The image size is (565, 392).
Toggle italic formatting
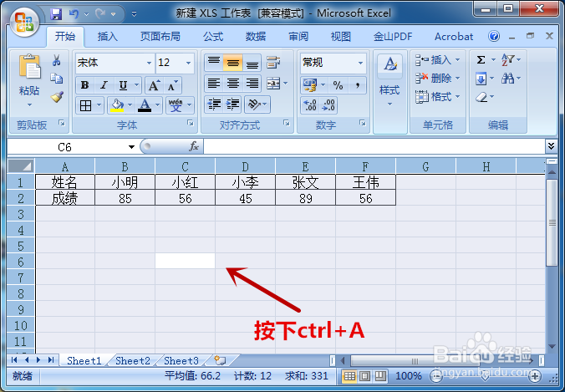pos(104,85)
